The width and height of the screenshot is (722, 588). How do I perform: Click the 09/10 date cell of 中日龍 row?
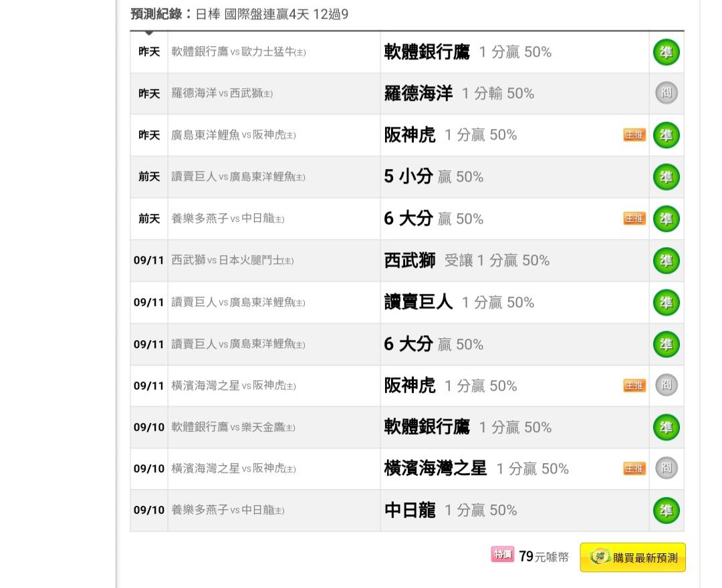[x=148, y=510]
